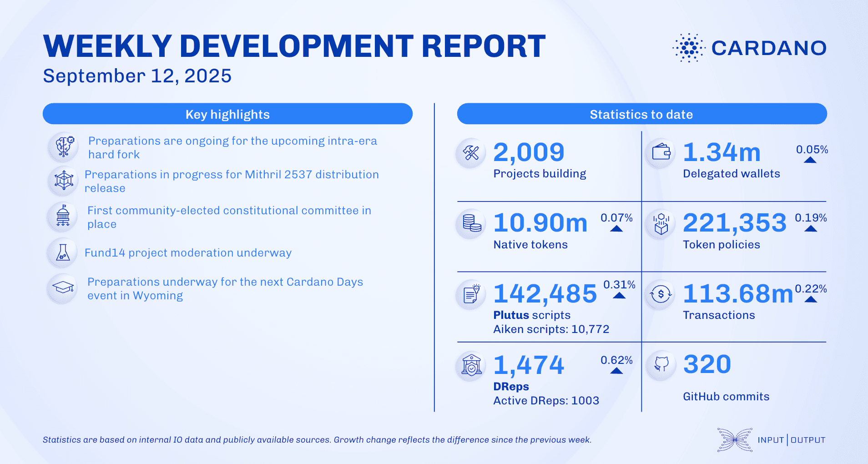Click the up arrow under 0.07% growth
The height and width of the screenshot is (464, 868).
616,228
